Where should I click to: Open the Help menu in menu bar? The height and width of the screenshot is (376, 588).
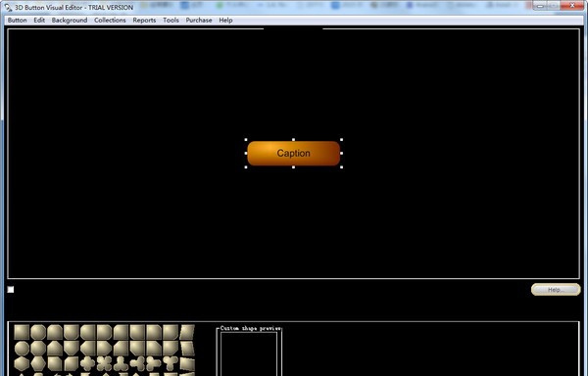225,21
